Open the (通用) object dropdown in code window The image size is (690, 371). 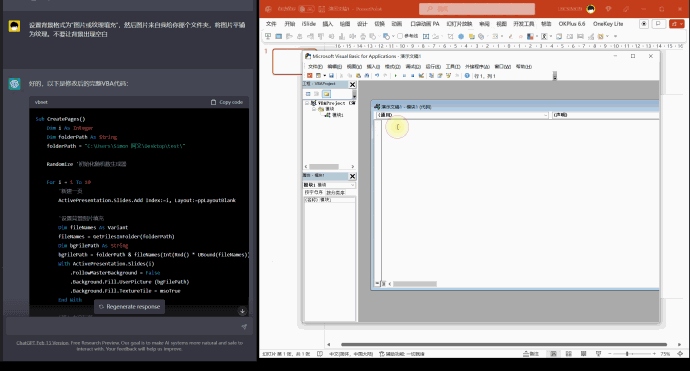(462, 115)
